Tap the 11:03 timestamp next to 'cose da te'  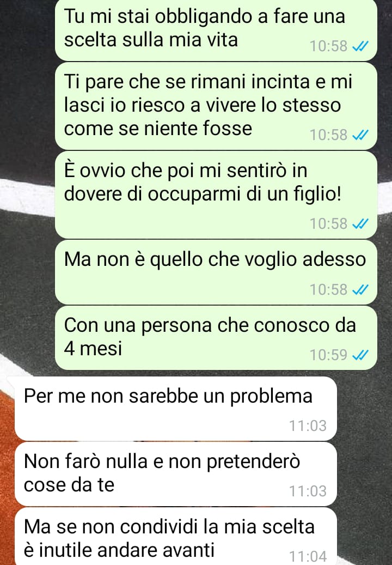point(308,491)
